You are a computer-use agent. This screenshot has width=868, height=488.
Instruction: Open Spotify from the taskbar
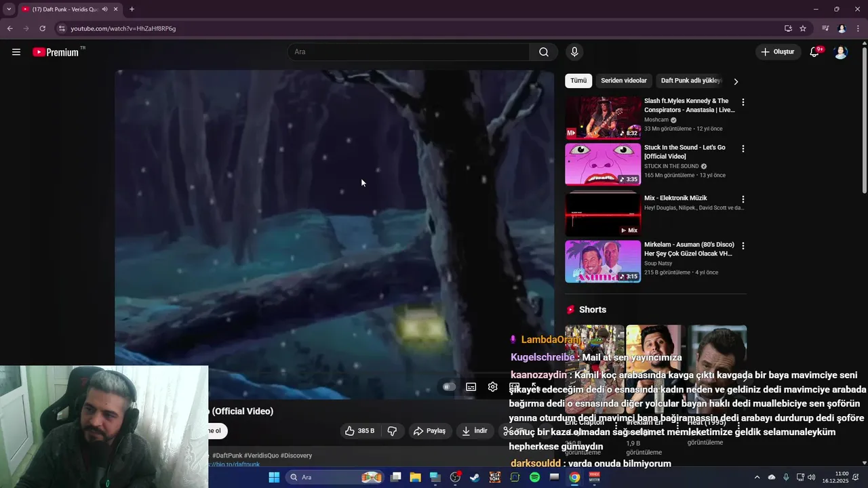coord(534,477)
